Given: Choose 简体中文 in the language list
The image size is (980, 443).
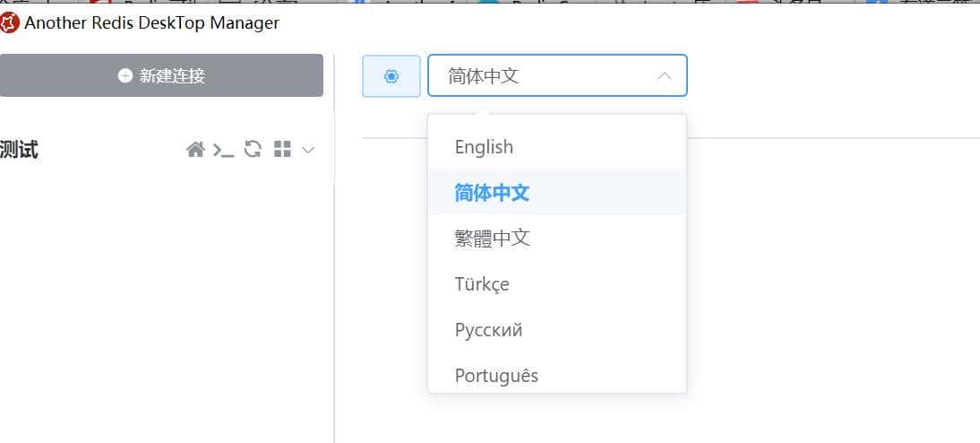Looking at the screenshot, I should click(x=557, y=192).
